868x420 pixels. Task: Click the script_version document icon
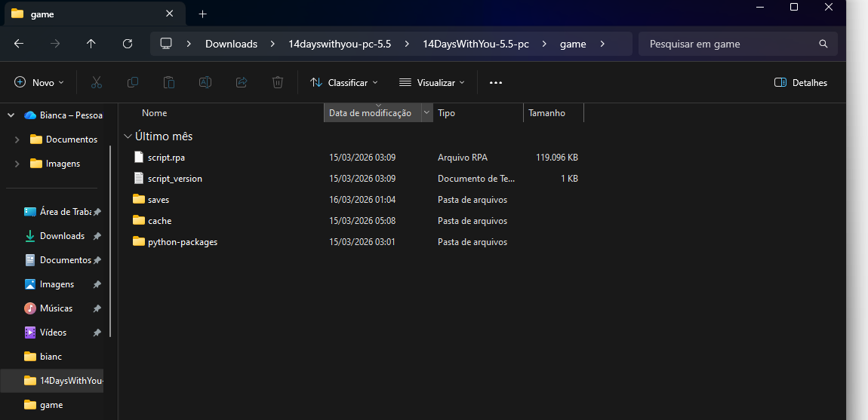coord(139,178)
